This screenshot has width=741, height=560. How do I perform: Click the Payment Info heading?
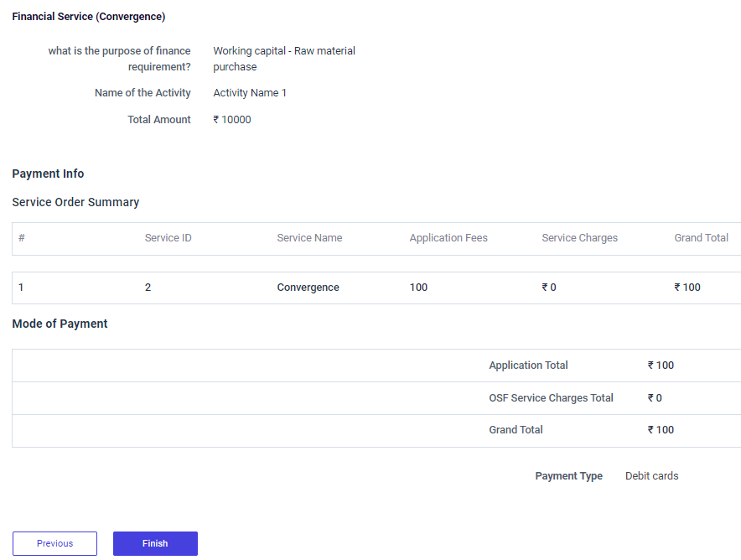(x=48, y=174)
